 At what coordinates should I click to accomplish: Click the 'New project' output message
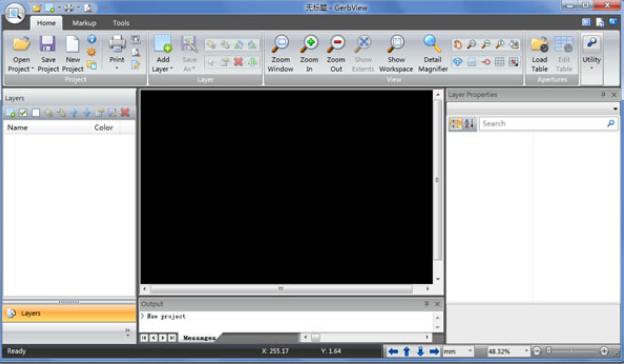(166, 317)
